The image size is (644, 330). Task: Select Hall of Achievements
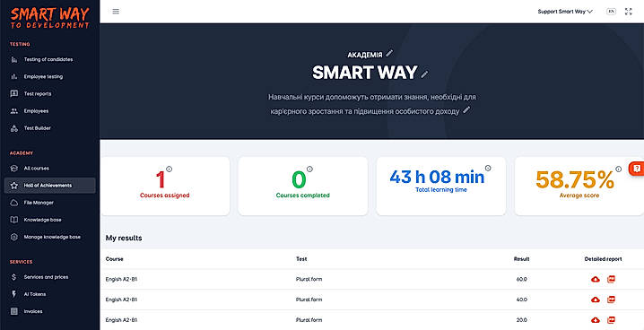click(49, 186)
